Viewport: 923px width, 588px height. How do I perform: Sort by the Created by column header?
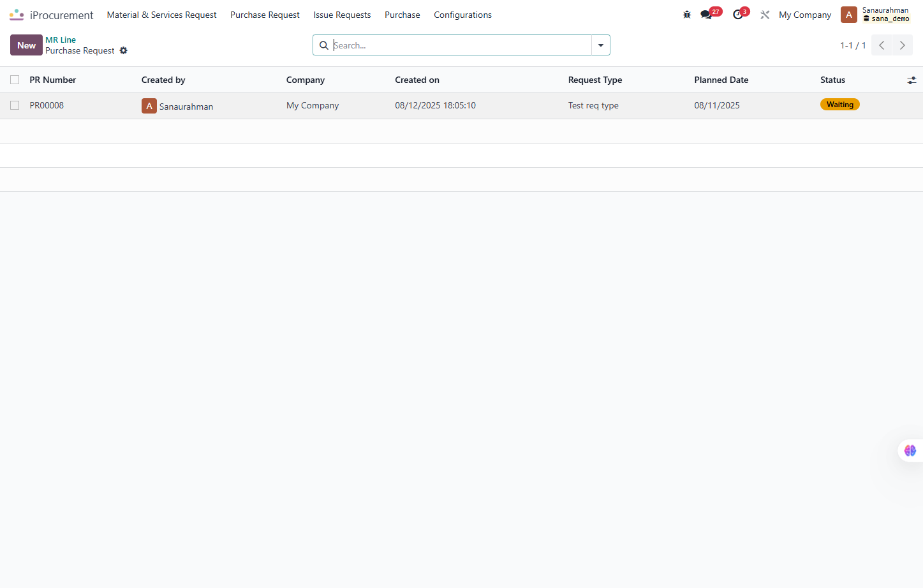pyautogui.click(x=163, y=80)
